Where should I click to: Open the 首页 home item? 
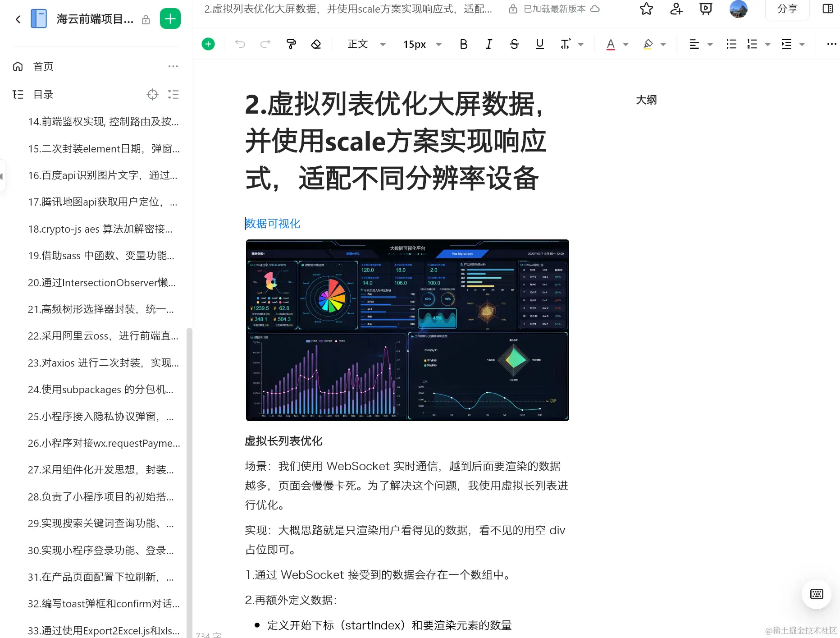[43, 67]
